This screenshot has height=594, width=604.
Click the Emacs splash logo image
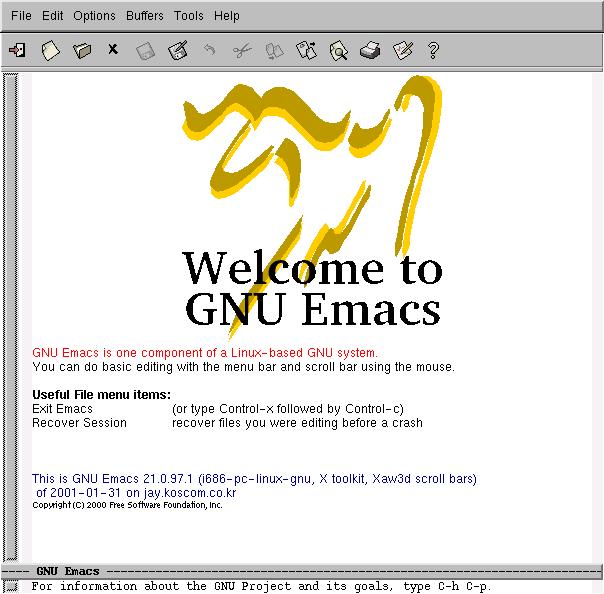click(312, 208)
